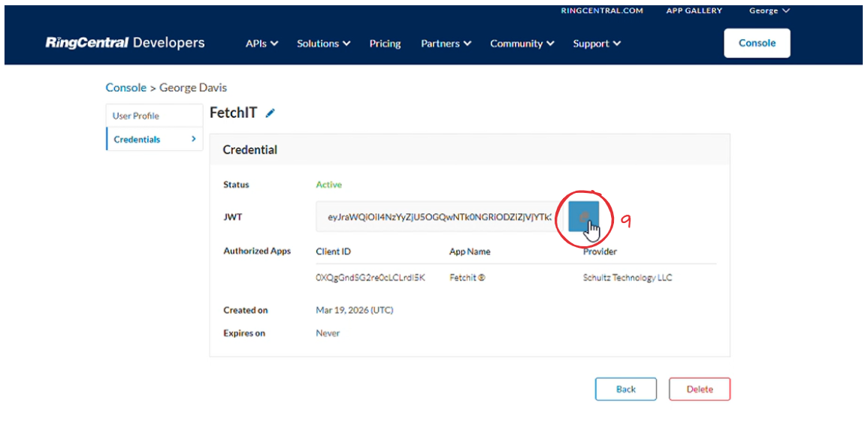The image size is (868, 440).
Task: Click the Console button in the header
Action: click(757, 43)
